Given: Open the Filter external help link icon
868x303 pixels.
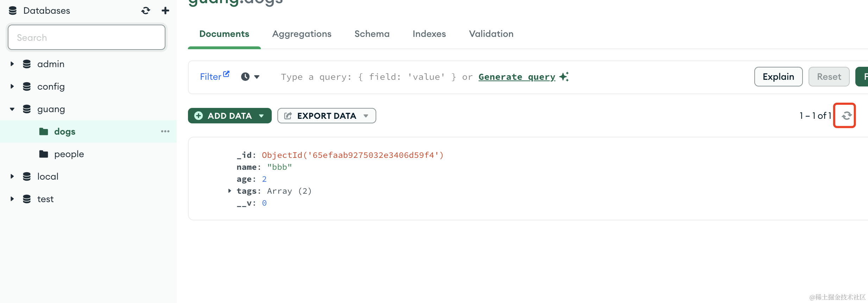Looking at the screenshot, I should 226,74.
